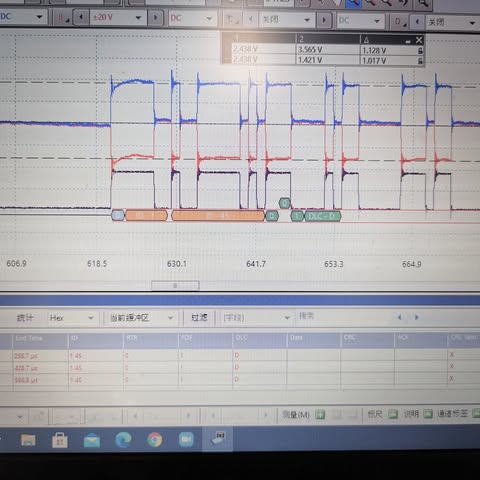Viewport: 480px width, 480px height.
Task: Toggle the lock icon beside 1.017 V
Action: pyautogui.click(x=420, y=61)
